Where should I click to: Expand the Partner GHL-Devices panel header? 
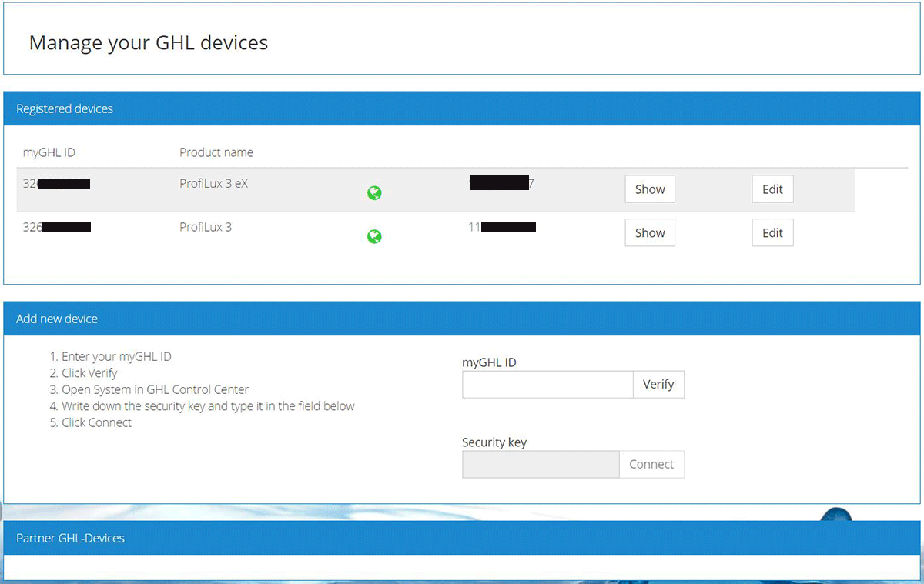tap(70, 538)
